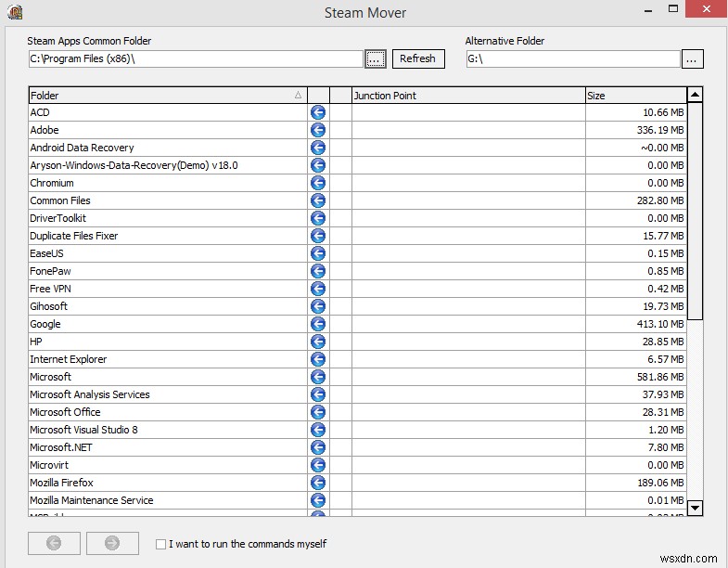
Task: Click the vertical scrollbar thumb
Action: (x=695, y=212)
